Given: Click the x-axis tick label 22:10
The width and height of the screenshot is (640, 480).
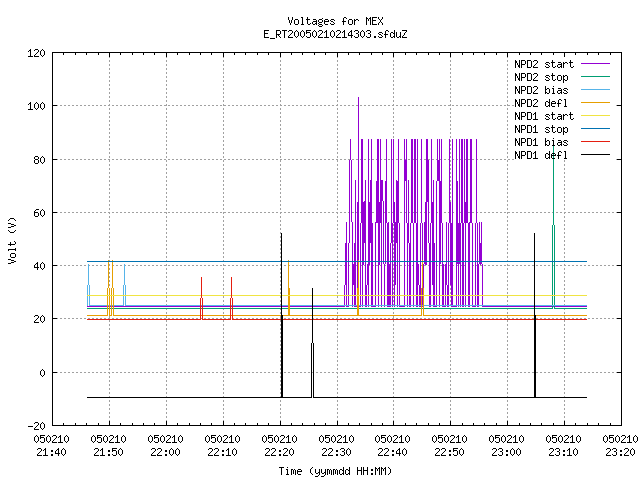Looking at the screenshot, I should [222, 453].
